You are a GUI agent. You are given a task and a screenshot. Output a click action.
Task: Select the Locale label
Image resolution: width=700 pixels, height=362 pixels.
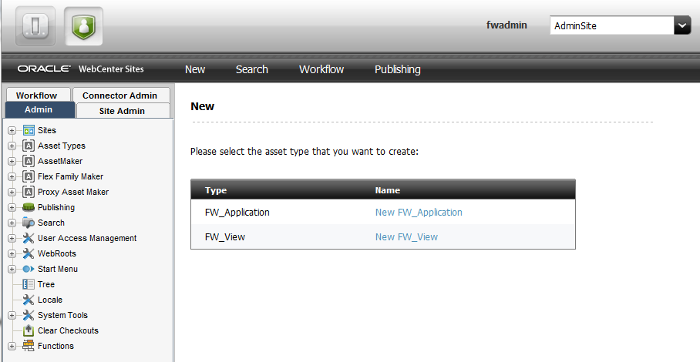[x=50, y=300]
